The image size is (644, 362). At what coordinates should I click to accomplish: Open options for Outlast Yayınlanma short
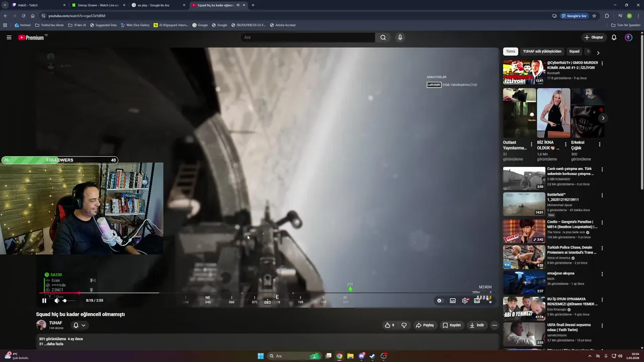531,144
